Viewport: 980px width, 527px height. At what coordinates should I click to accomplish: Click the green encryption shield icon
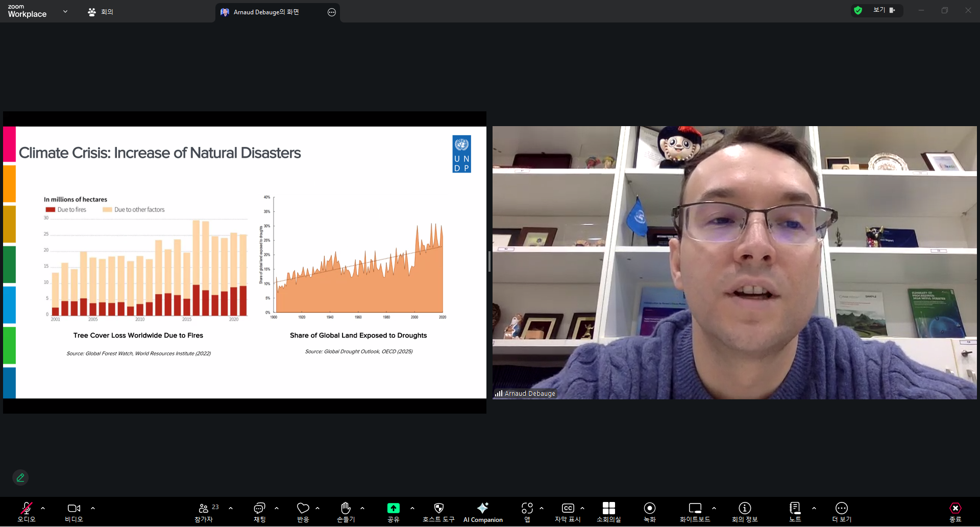click(858, 10)
